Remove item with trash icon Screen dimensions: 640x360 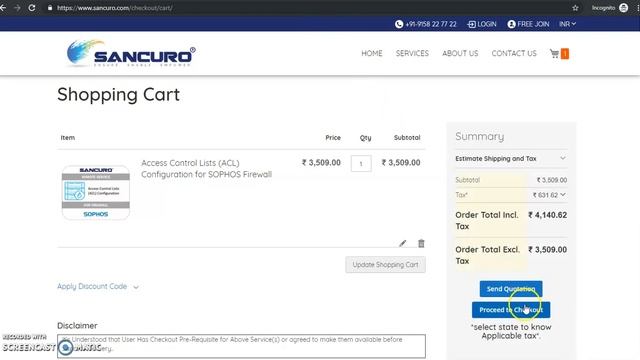pos(421,243)
